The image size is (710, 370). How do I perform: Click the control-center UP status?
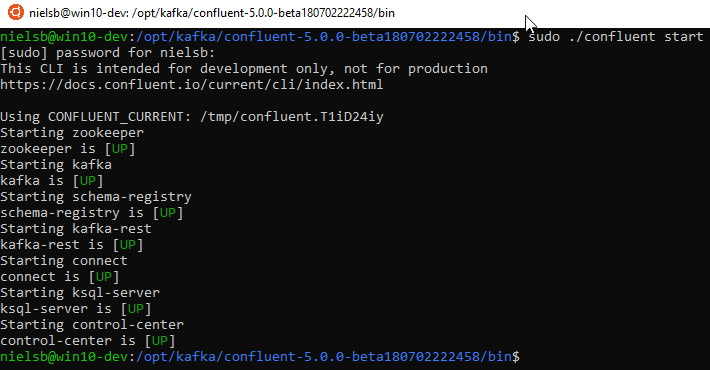pos(160,341)
